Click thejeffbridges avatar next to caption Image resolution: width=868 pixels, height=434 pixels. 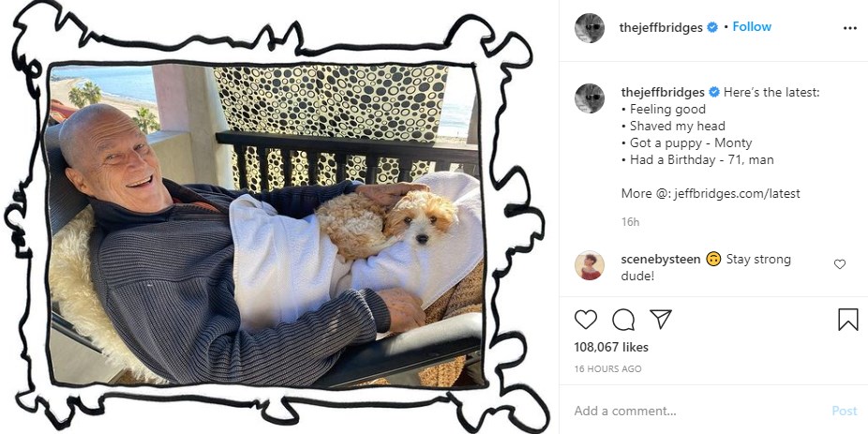pos(590,98)
